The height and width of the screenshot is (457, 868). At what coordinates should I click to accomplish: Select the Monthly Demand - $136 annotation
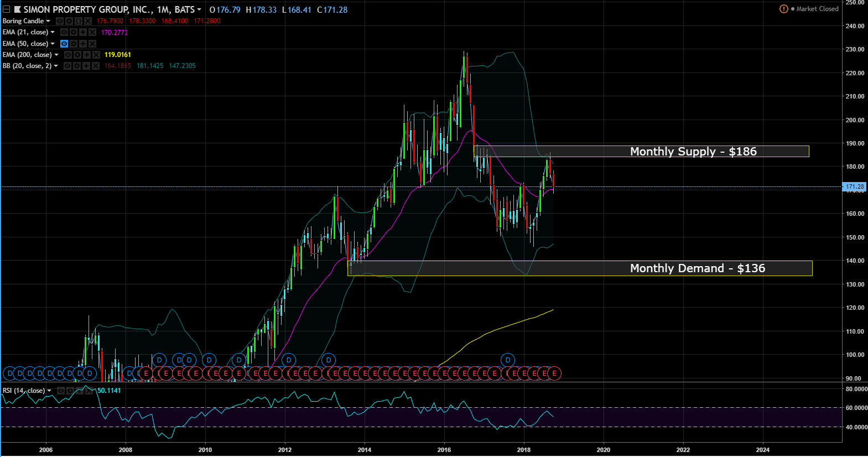698,268
